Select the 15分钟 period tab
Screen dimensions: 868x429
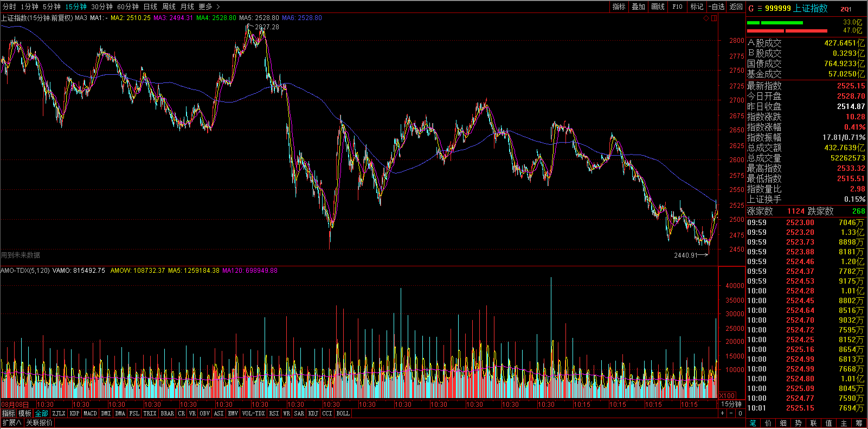(76, 7)
